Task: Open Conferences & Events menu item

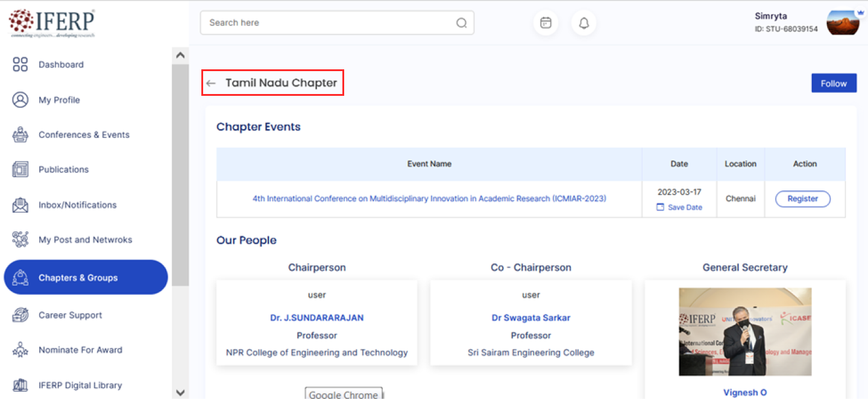Action: 84,135
